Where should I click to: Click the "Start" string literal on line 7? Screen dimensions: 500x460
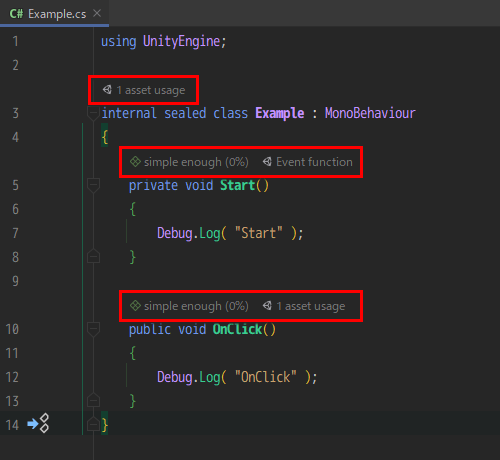pos(259,233)
